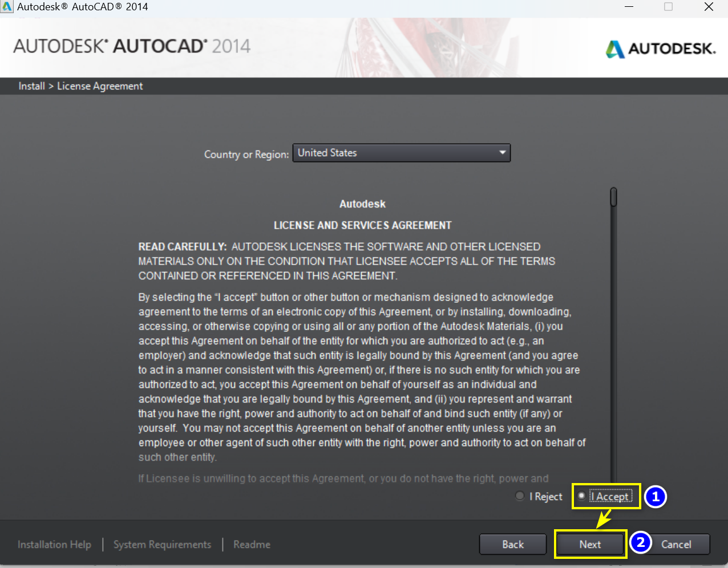Open the Installation Help link
This screenshot has width=728, height=568.
(54, 545)
